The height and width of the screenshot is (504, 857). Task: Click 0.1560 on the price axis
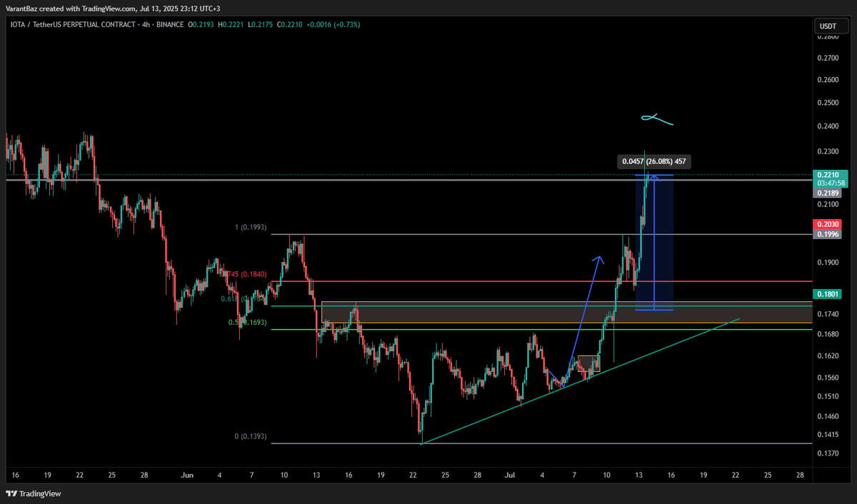[x=828, y=378]
